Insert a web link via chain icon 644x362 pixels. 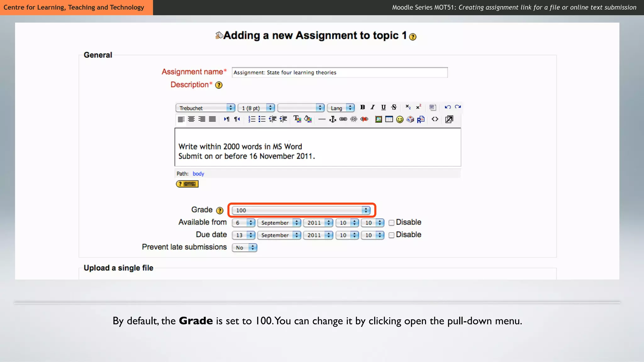coord(343,119)
